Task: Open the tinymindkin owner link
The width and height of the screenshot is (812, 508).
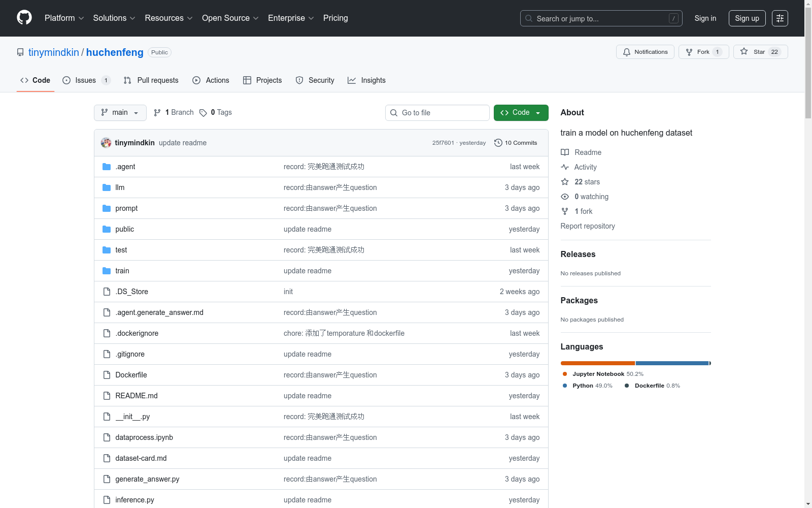Action: click(x=54, y=52)
